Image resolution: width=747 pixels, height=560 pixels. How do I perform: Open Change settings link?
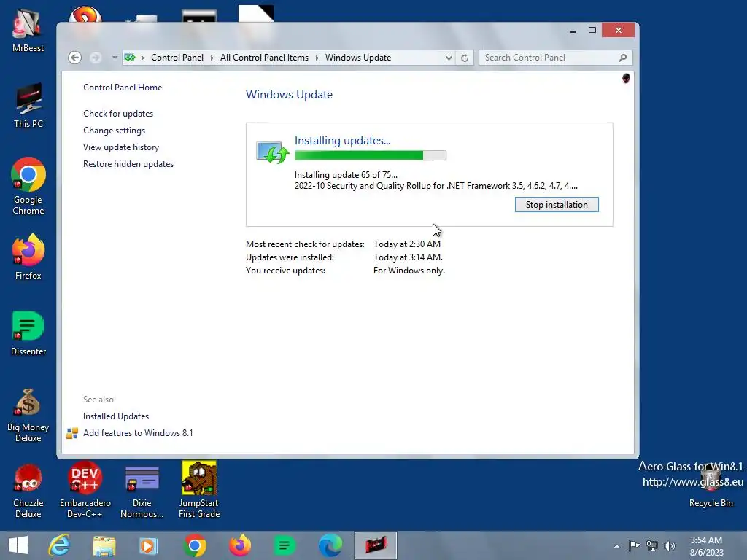(114, 130)
